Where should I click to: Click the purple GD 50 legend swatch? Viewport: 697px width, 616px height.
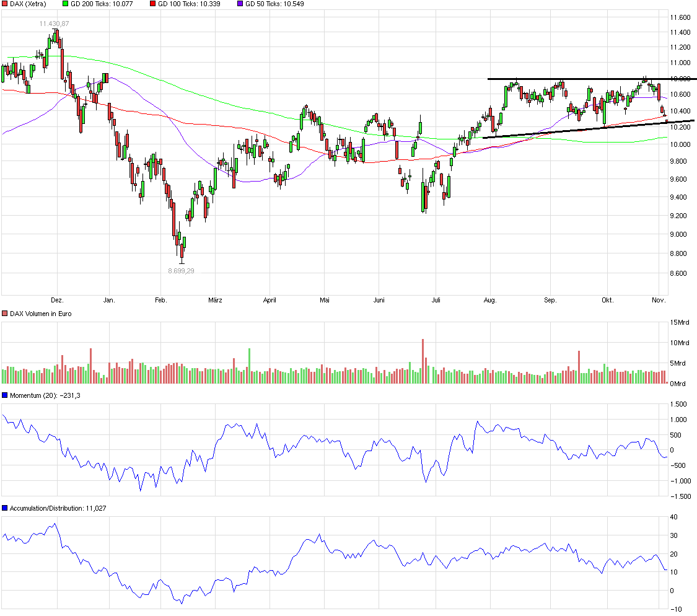[x=240, y=4]
